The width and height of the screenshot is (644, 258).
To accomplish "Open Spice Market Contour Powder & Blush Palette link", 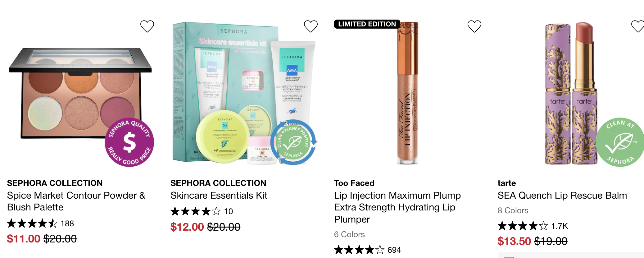I will (x=76, y=201).
